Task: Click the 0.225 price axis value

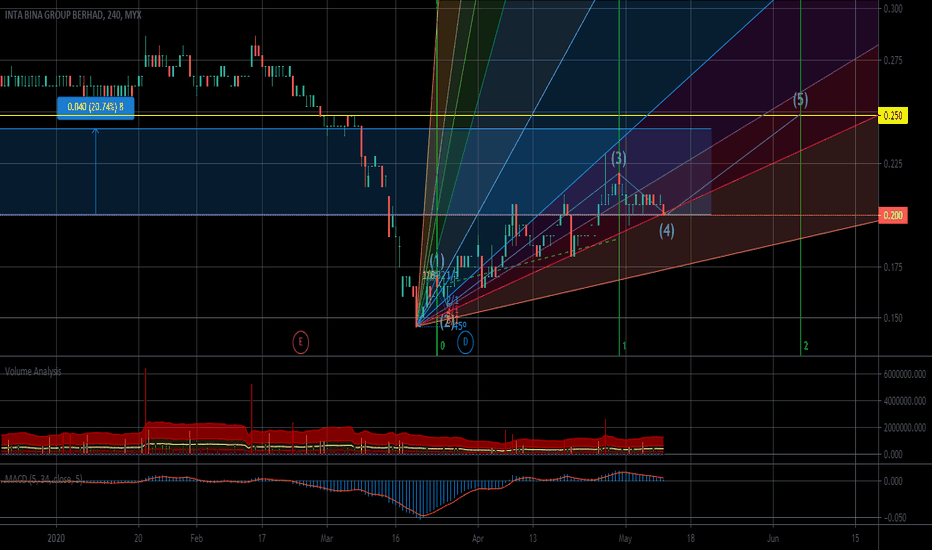Action: 893,164
